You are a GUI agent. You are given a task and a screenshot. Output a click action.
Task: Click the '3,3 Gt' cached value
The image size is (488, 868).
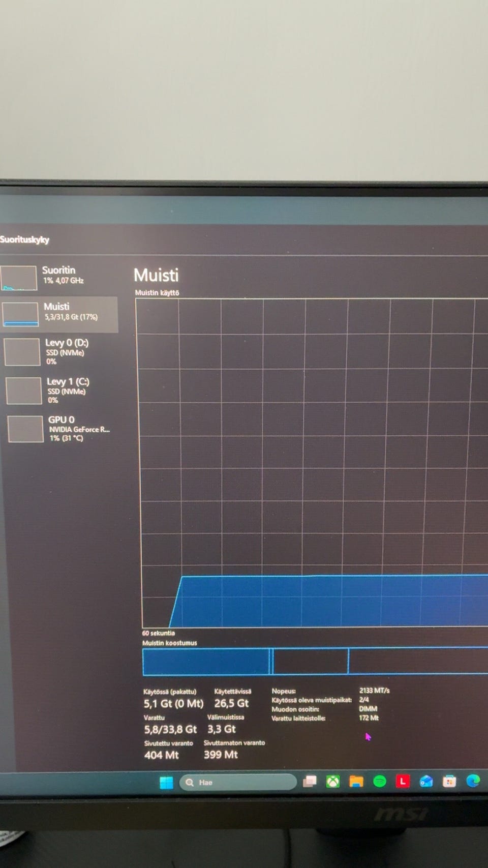click(222, 729)
